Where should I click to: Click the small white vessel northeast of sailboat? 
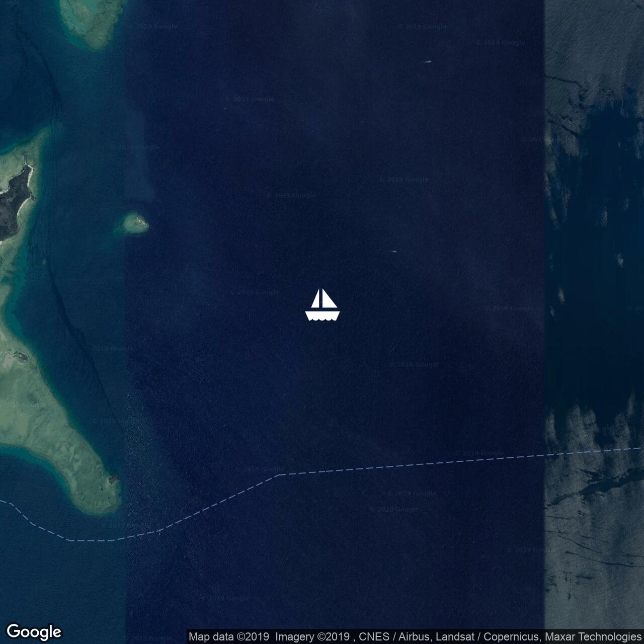[393, 251]
